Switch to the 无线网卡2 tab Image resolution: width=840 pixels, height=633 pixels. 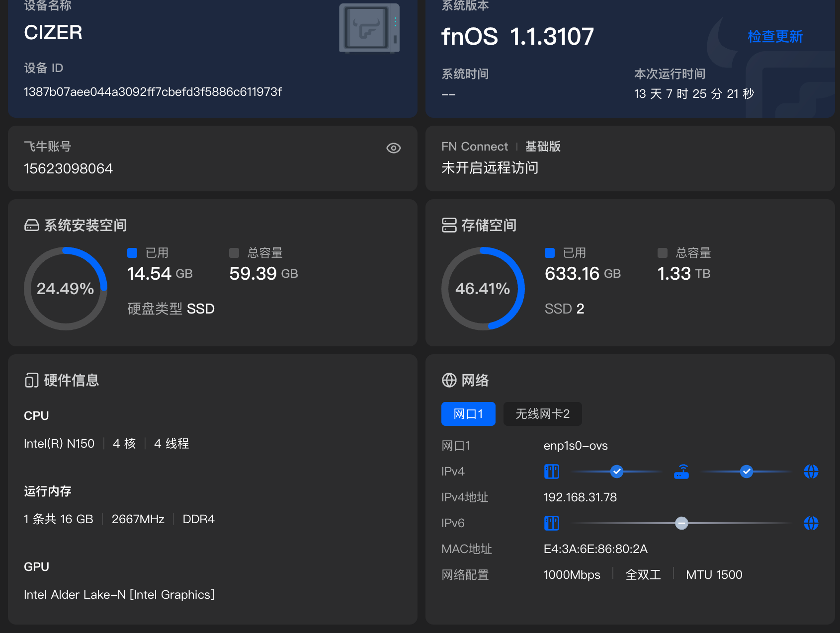(542, 414)
